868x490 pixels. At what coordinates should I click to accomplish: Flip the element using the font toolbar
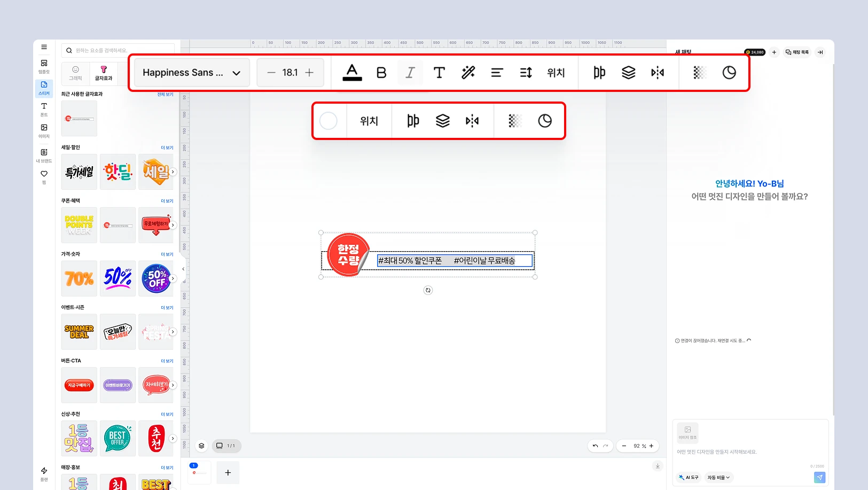(x=658, y=73)
